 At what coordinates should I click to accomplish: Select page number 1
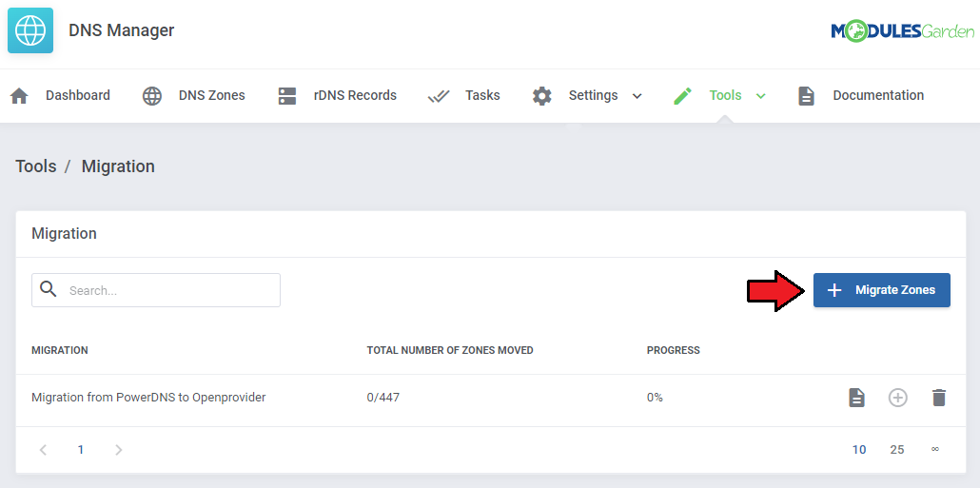[x=81, y=450]
